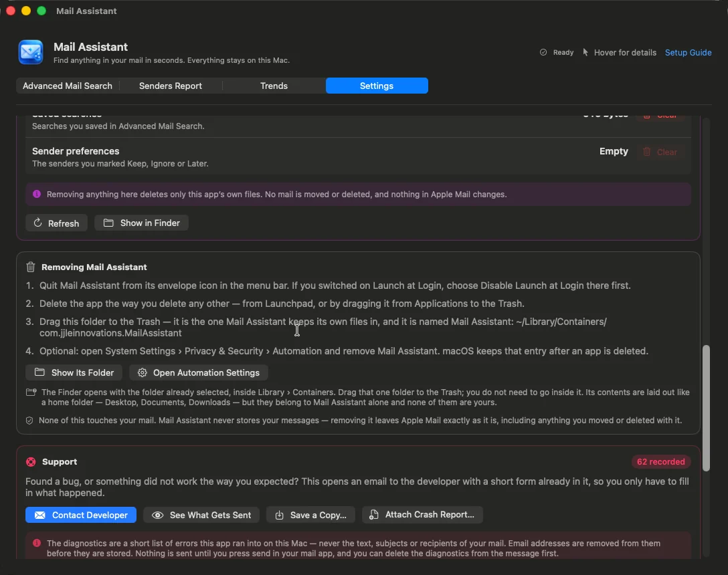Switch to Advanced Mail Search tab
This screenshot has height=575, width=728.
click(68, 86)
